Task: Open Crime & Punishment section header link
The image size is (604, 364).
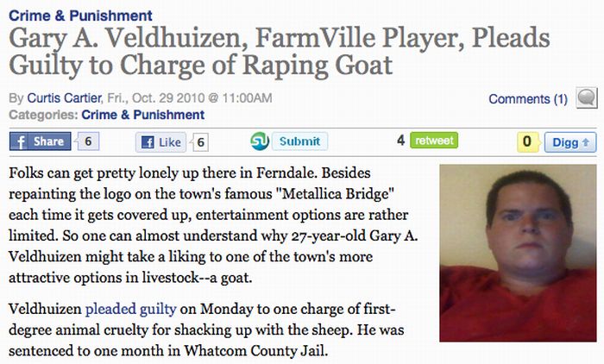Action: [x=80, y=16]
